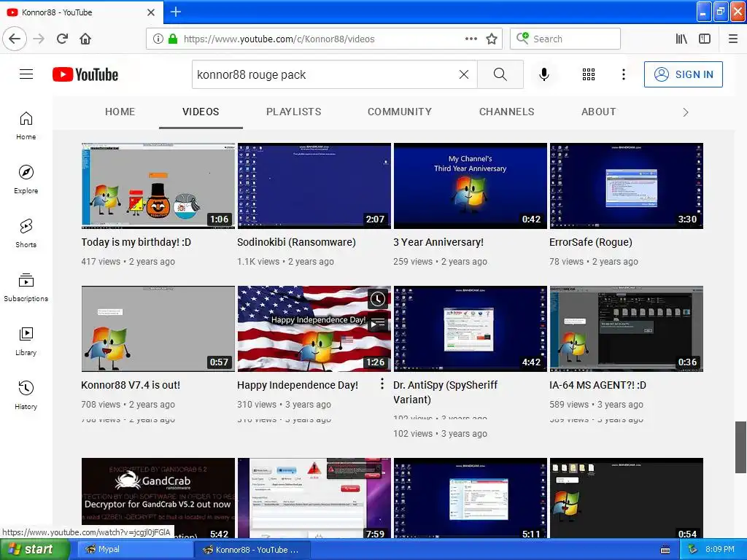Open action menu for Happy Independence Day video
This screenshot has width=747, height=560.
coord(382,384)
